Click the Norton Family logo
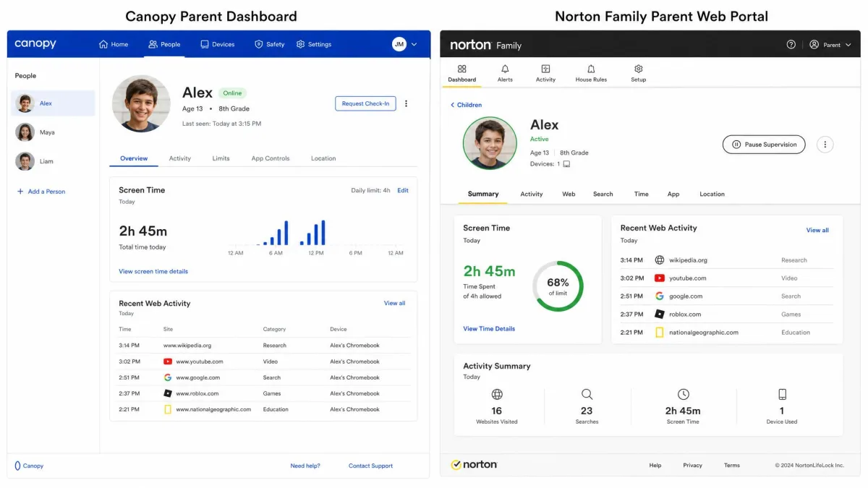 (x=485, y=45)
